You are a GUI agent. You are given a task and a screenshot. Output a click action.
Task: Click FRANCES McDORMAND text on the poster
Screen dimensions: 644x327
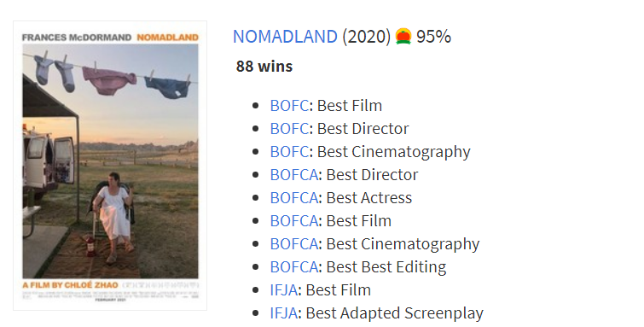(77, 38)
